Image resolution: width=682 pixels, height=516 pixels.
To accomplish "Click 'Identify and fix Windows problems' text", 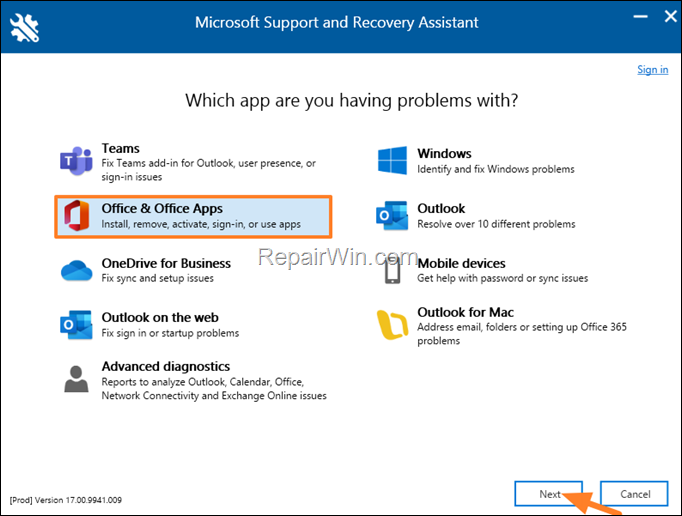I will point(496,169).
